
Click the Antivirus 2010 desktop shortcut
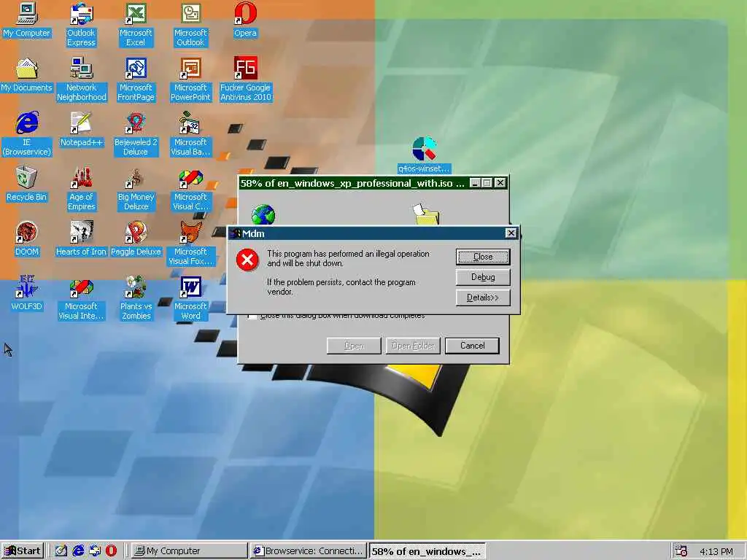coord(245,79)
